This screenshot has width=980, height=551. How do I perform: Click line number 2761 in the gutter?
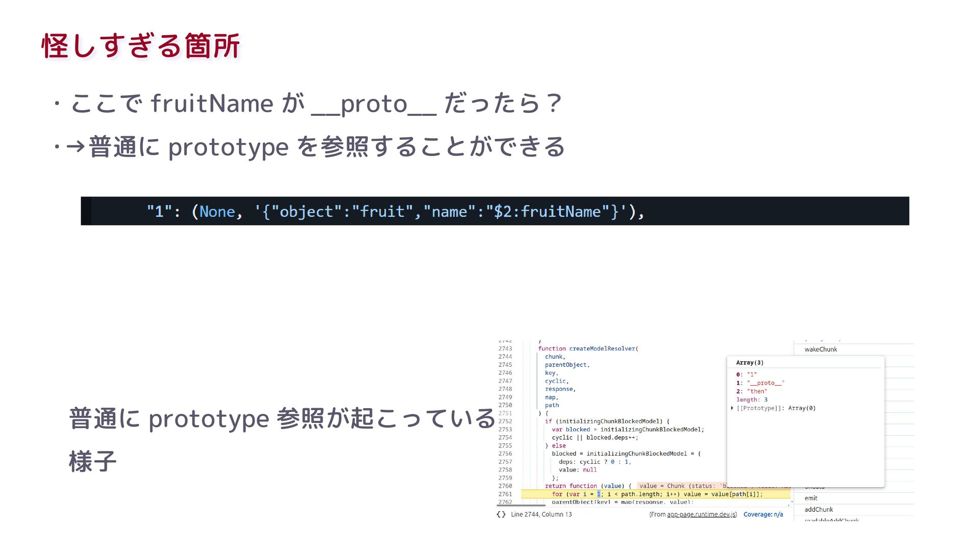pyautogui.click(x=505, y=494)
